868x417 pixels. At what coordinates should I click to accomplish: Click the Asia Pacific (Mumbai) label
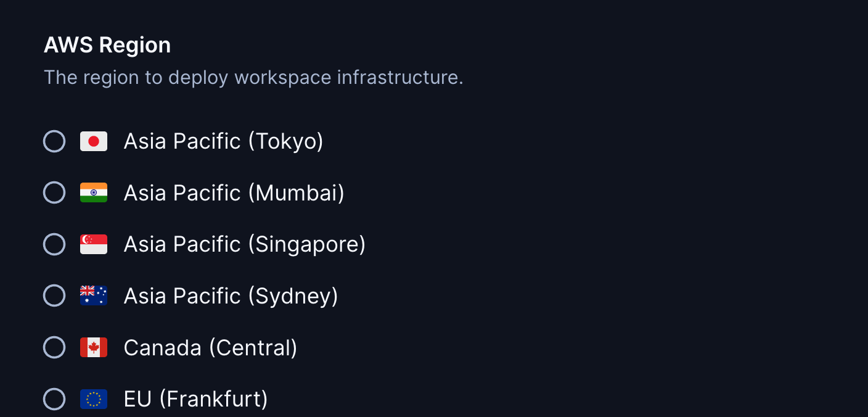point(234,192)
